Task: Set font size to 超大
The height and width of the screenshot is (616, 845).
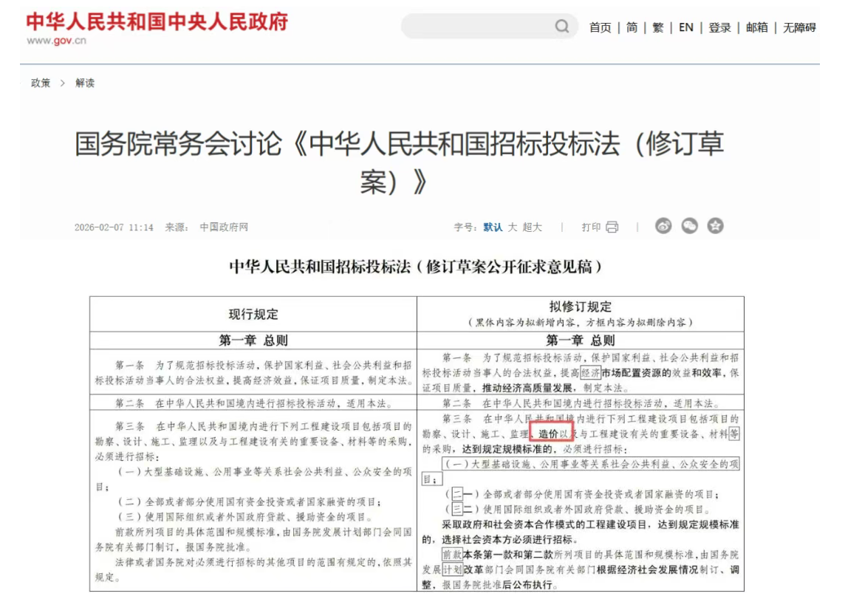Action: tap(533, 227)
